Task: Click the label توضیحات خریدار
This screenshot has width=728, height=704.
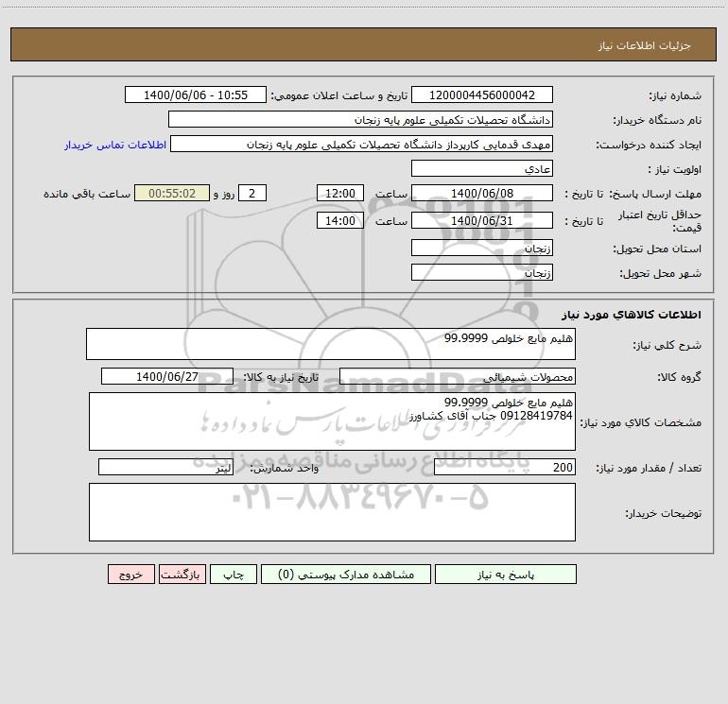Action: 664,513
